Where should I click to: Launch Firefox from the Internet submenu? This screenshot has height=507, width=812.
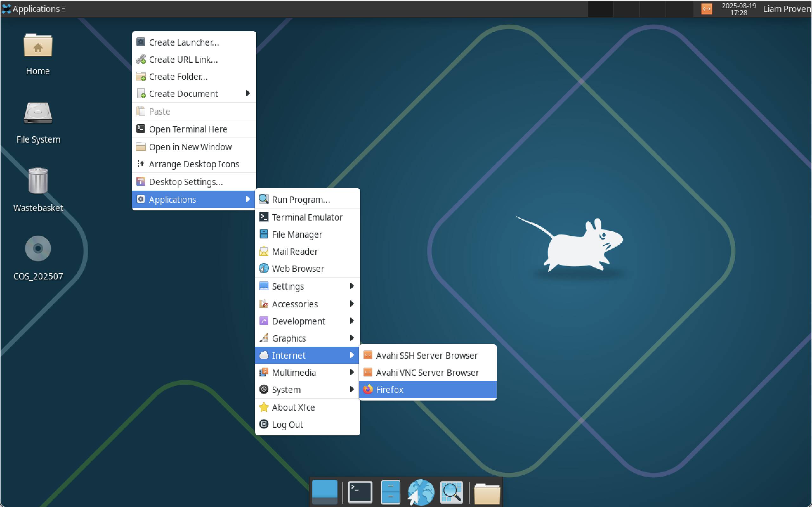389,390
